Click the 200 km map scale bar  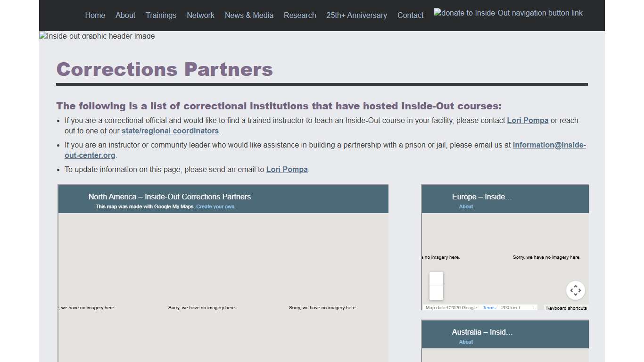[x=518, y=307]
